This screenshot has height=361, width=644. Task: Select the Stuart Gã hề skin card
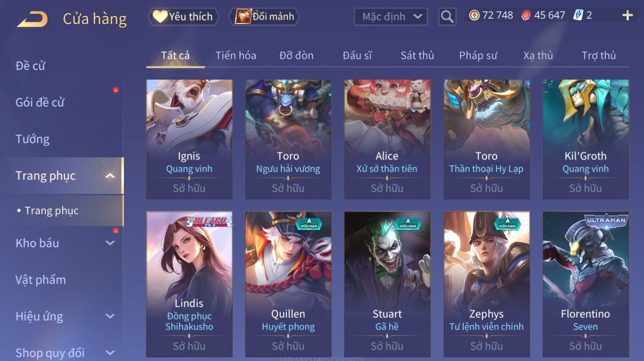(387, 284)
